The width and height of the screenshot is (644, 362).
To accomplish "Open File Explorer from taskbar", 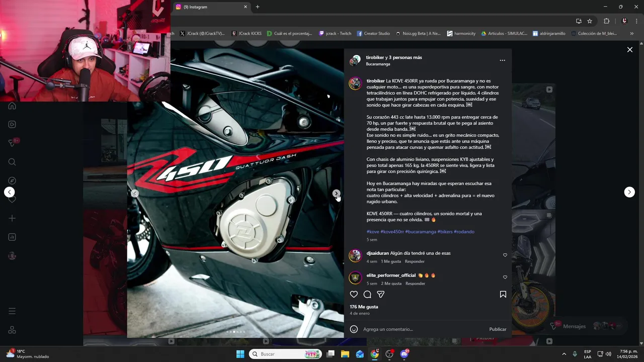I will pyautogui.click(x=345, y=354).
